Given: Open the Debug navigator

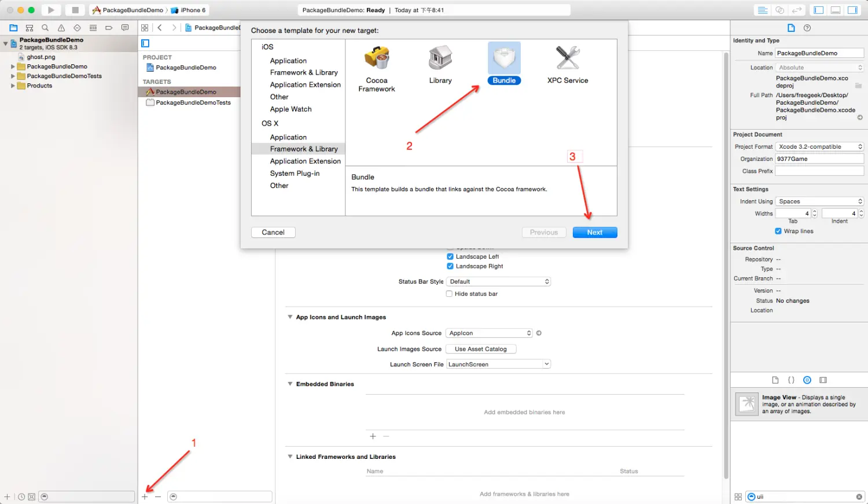Looking at the screenshot, I should pos(93,28).
